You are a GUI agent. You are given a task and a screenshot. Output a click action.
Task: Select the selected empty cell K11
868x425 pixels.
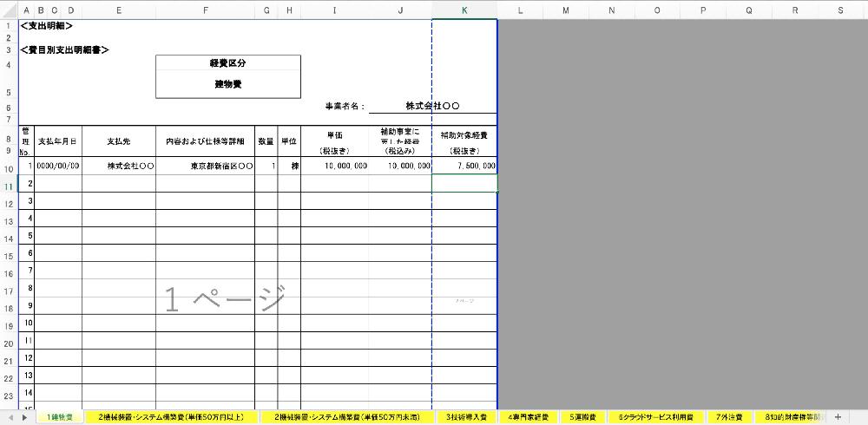464,183
